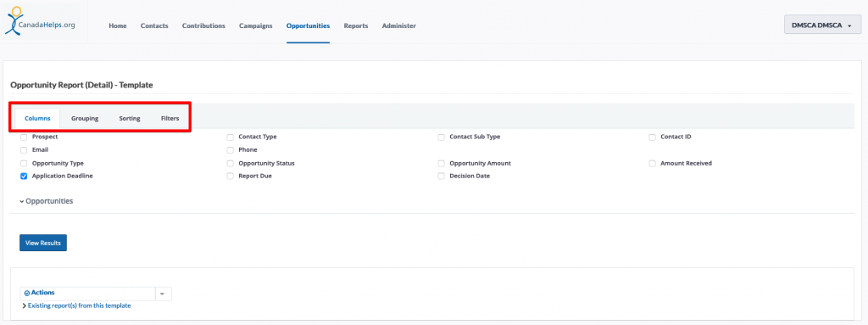
Task: Open the Home menu
Action: click(117, 26)
